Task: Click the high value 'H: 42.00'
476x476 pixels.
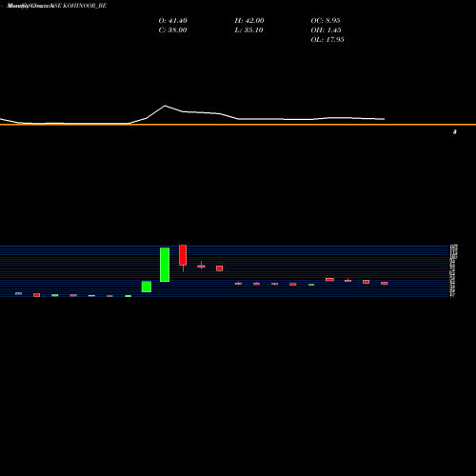Action: coord(249,21)
